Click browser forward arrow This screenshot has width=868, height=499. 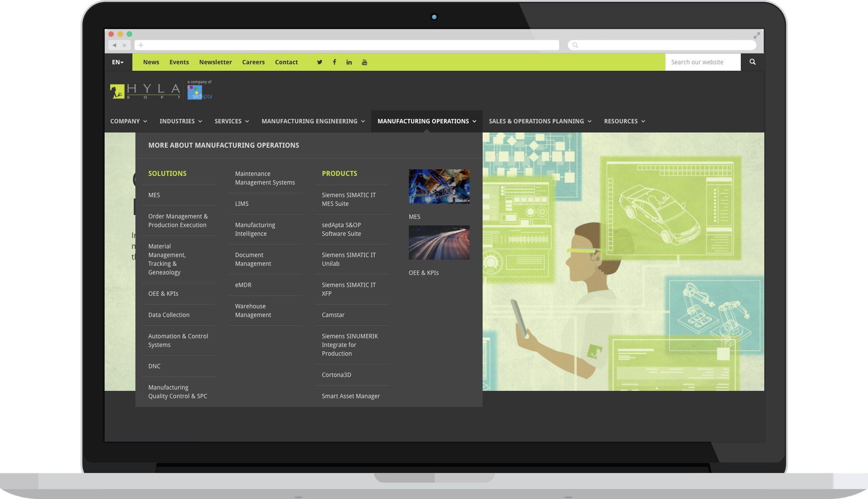tap(125, 45)
